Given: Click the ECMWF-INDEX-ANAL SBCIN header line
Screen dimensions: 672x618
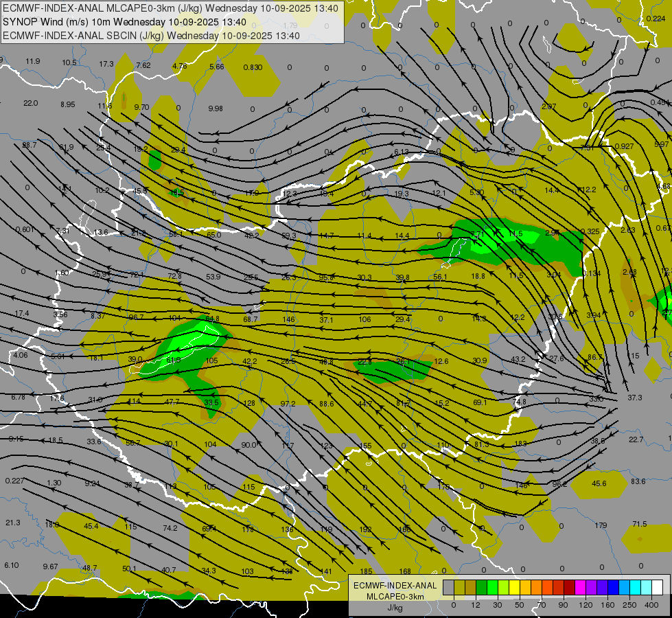Looking at the screenshot, I should (x=151, y=36).
